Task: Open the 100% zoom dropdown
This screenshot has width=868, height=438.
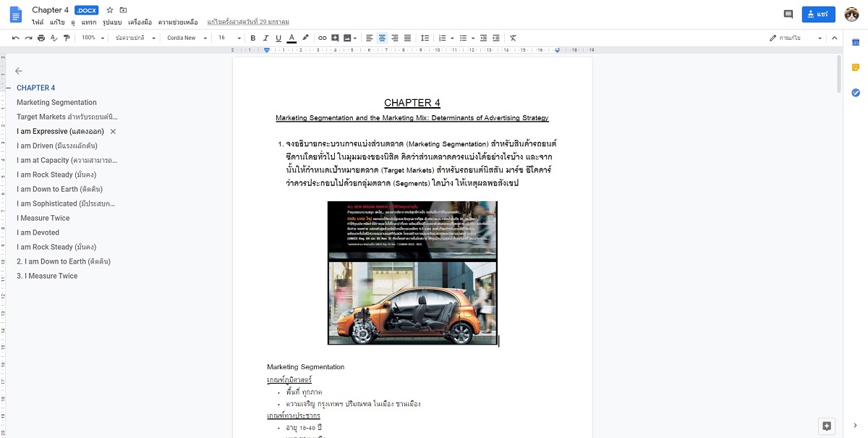Action: click(93, 38)
